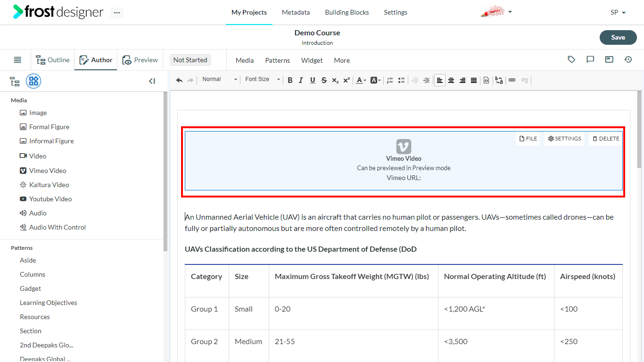644x362 pixels.
Task: Select the Aside pattern
Action: [x=28, y=260]
